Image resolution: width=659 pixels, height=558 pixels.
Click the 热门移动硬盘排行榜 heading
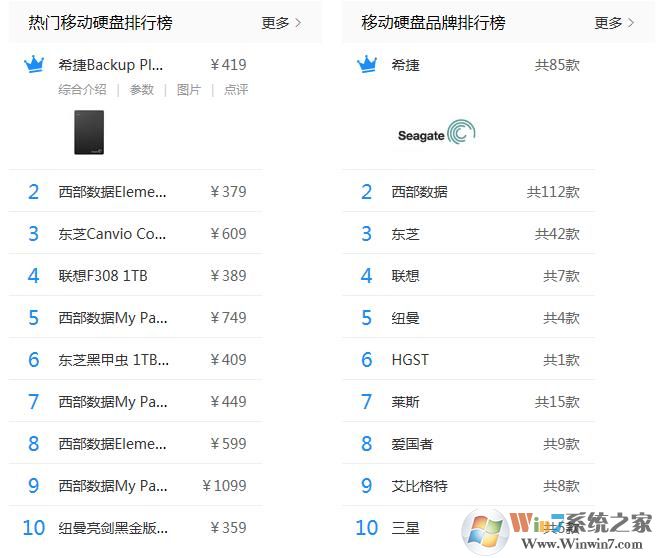(x=100, y=23)
